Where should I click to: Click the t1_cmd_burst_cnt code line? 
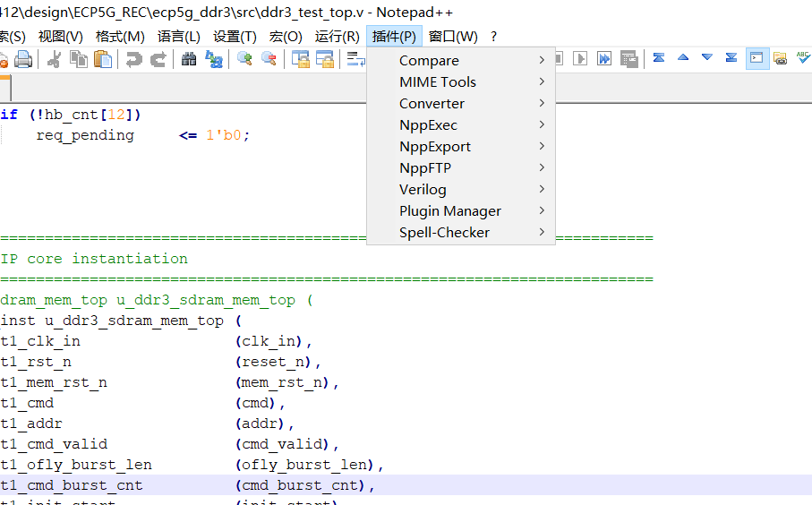pos(72,485)
